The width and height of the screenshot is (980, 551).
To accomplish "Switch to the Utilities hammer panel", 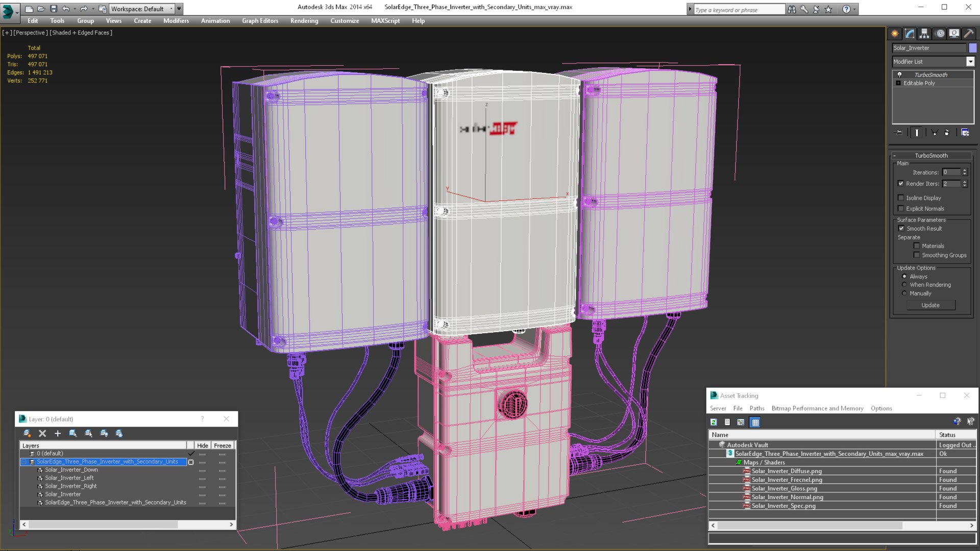I will tap(969, 34).
